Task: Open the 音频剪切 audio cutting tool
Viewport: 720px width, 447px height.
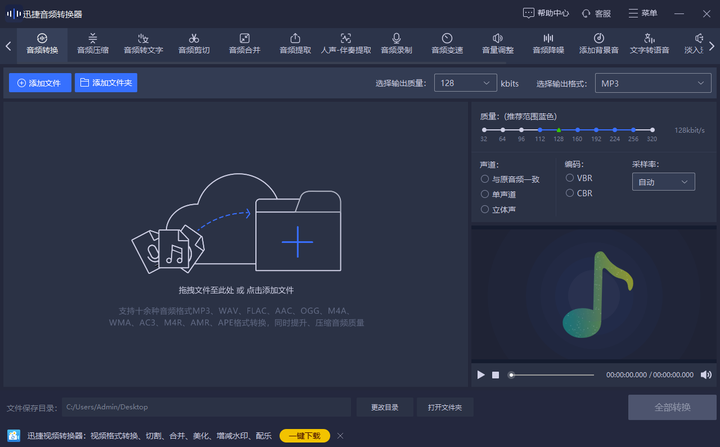Action: (x=194, y=44)
